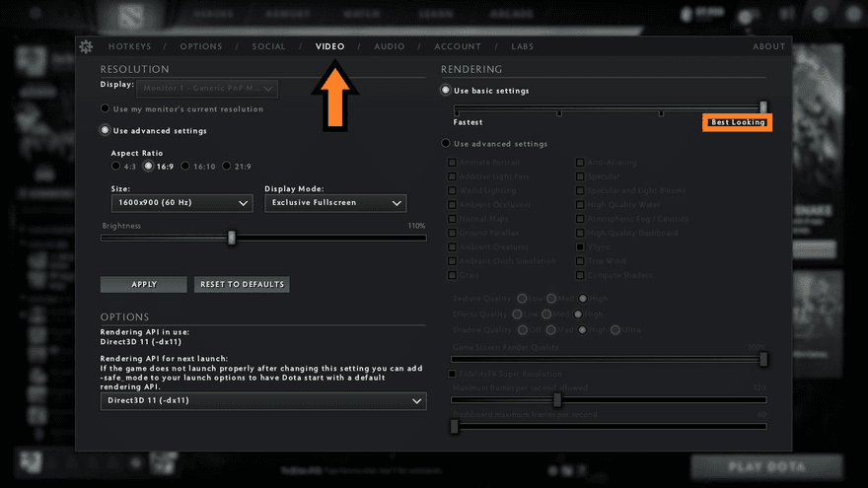Open the Audio settings tab
Viewport: 868px width, 488px height.
point(389,46)
